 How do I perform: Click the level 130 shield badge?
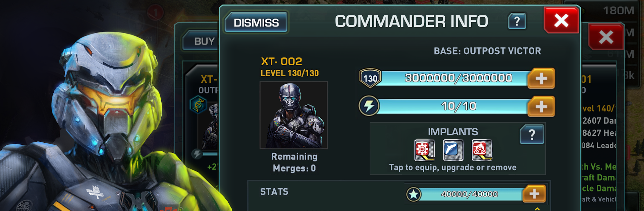click(370, 78)
